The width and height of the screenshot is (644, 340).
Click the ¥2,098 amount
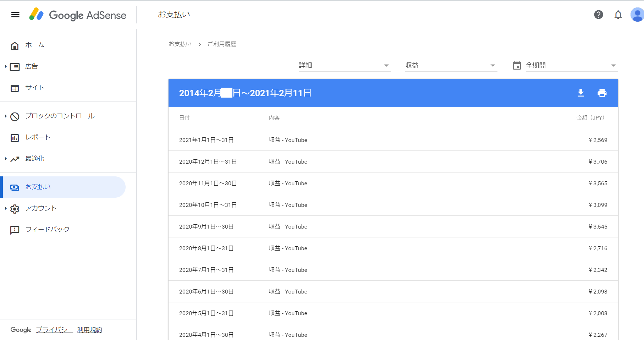click(x=598, y=292)
